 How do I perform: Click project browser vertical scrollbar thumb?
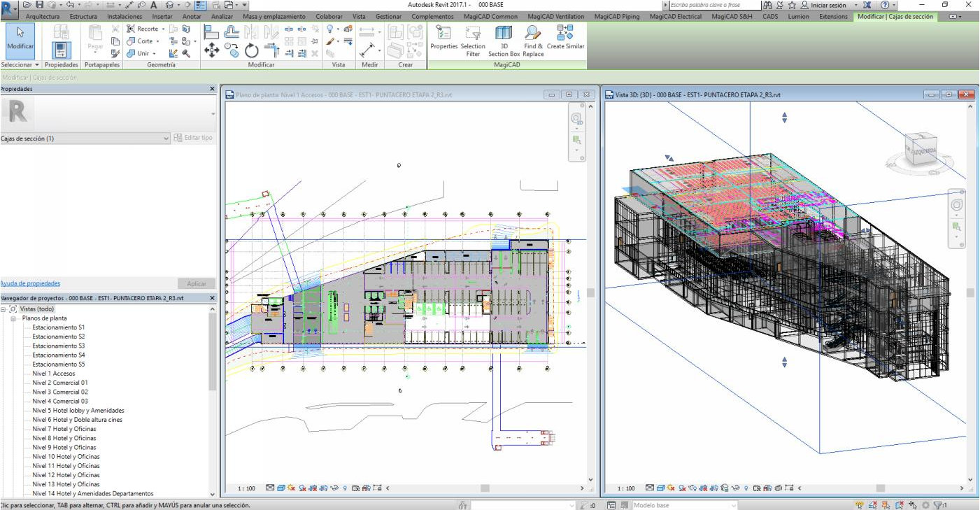click(213, 352)
